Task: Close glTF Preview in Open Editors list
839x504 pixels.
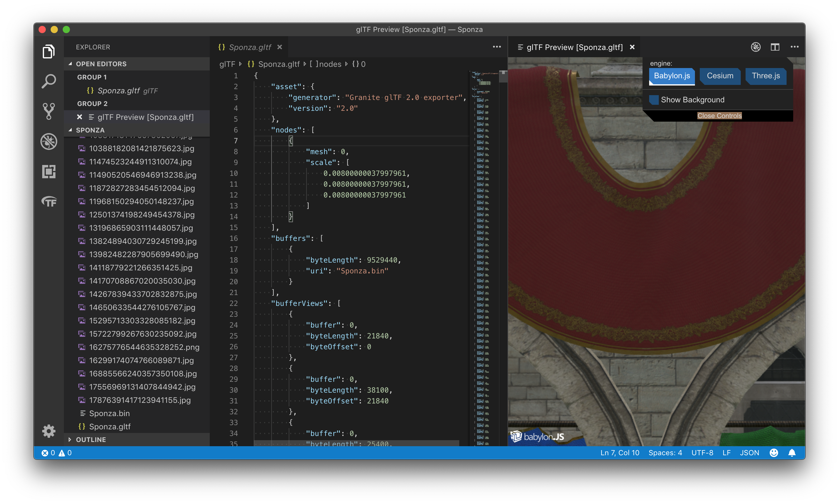Action: pos(80,117)
